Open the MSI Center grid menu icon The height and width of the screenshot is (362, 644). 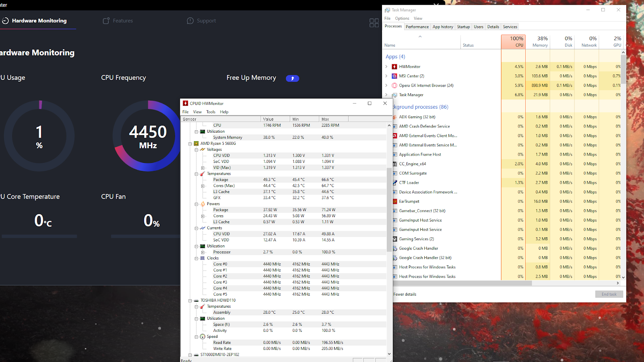coord(374,23)
